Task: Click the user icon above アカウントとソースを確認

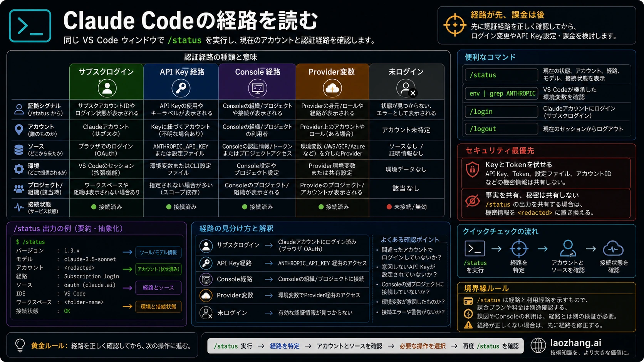Action: point(568,249)
